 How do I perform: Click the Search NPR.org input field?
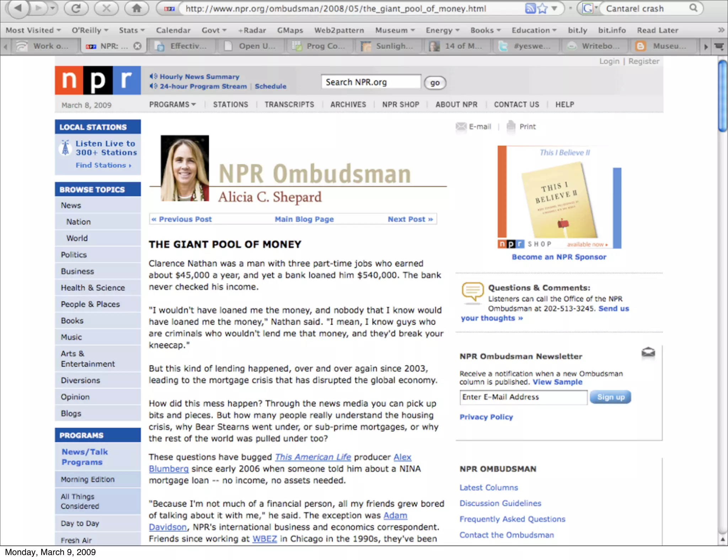coord(371,82)
